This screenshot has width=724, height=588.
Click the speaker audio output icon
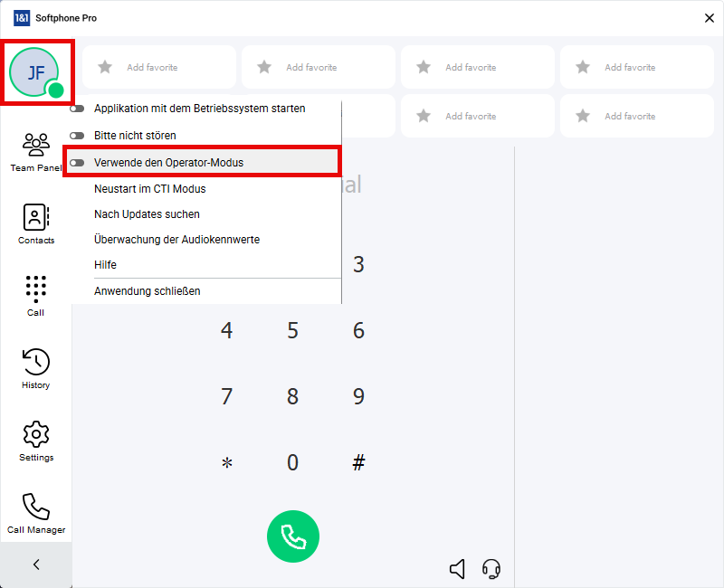[458, 569]
